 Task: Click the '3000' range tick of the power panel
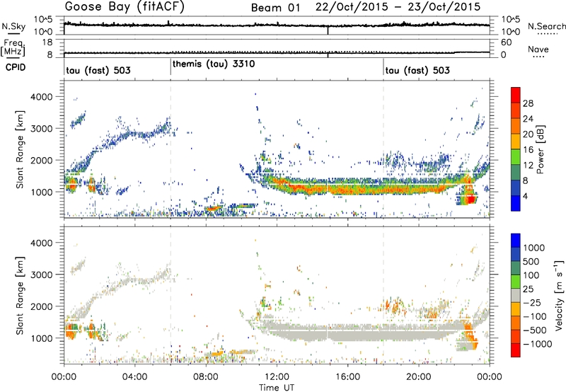[41, 129]
